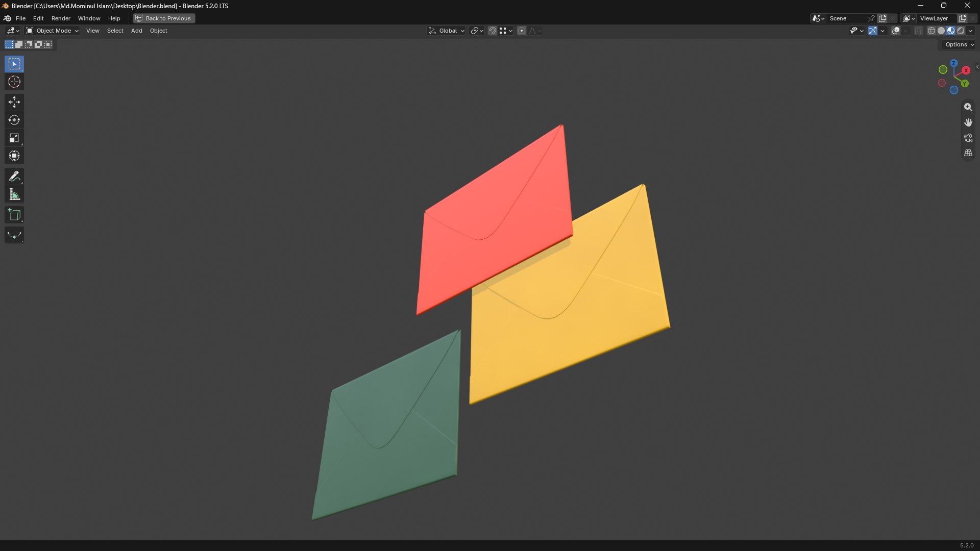Set selection mode to Intersect

point(48,45)
